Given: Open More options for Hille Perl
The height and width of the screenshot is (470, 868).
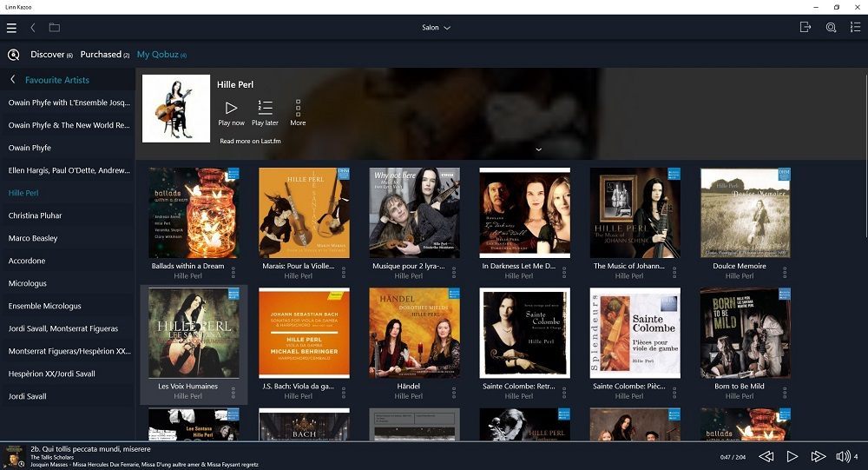Looking at the screenshot, I should [298, 113].
